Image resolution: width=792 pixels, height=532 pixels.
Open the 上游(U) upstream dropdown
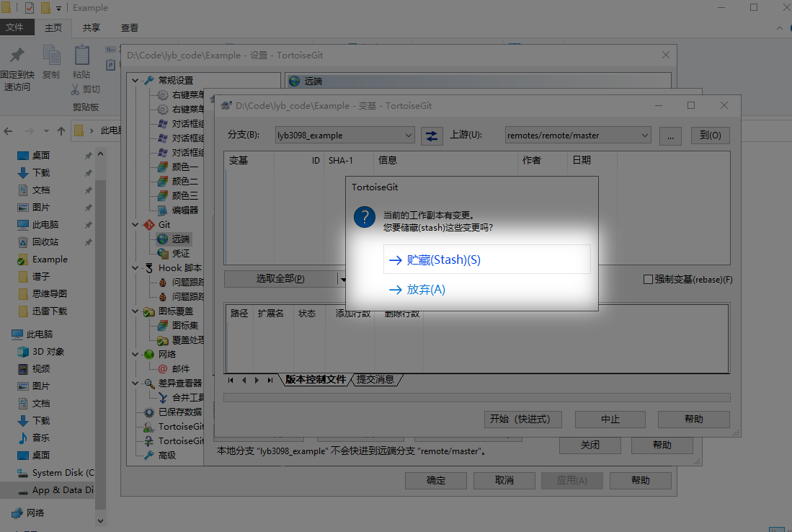(x=578, y=136)
